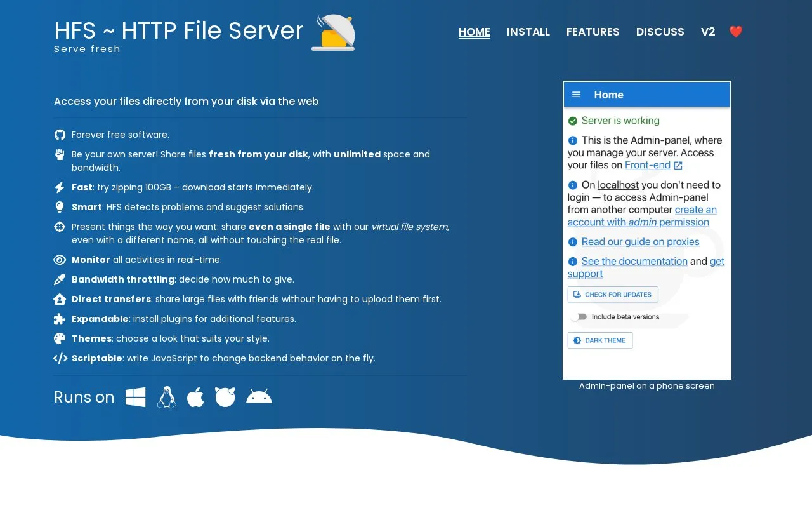The height and width of the screenshot is (508, 812).
Task: Click the 'Access your files directly' heading
Action: (187, 102)
